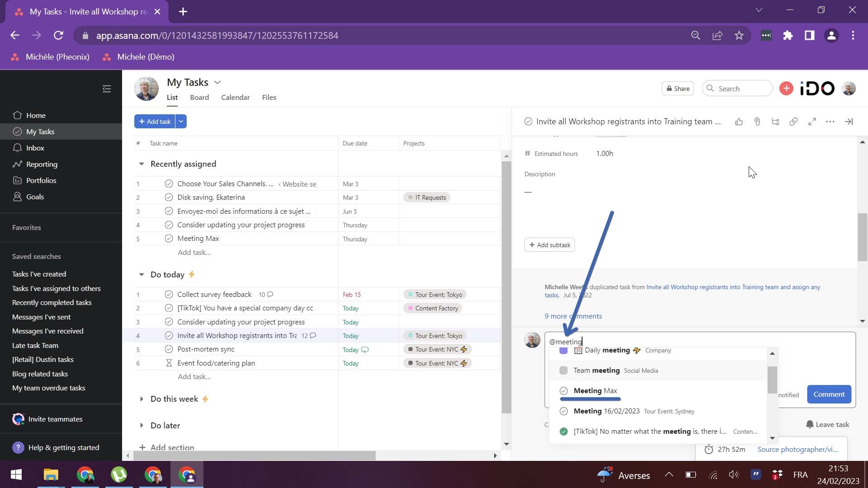Open comments bubble on Collect survey feedback
Image resolution: width=868 pixels, height=488 pixels.
(x=270, y=294)
